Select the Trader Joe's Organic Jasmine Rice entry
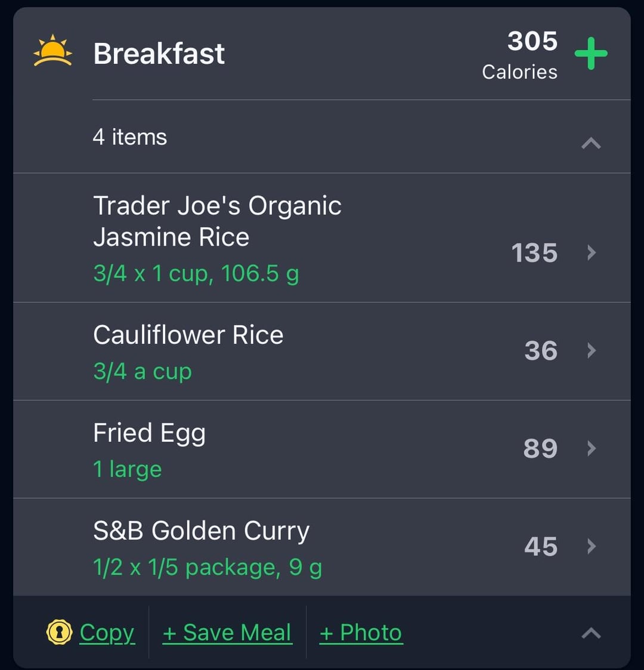The image size is (644, 670). coord(322,238)
